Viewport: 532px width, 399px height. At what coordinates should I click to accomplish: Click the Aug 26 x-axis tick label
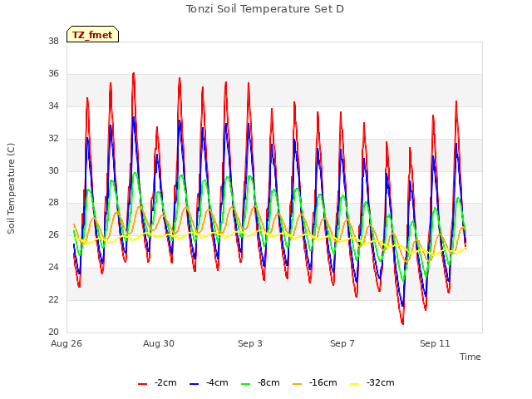click(66, 343)
